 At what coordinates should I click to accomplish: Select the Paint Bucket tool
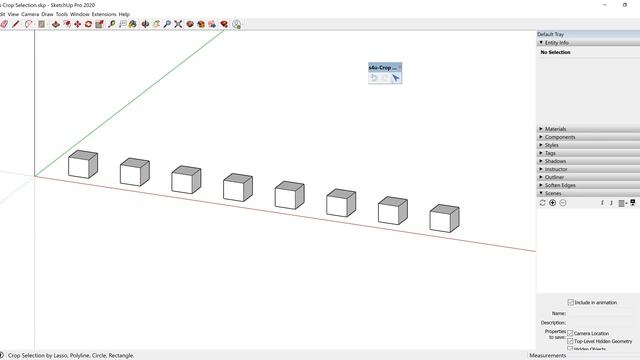pyautogui.click(x=133, y=24)
